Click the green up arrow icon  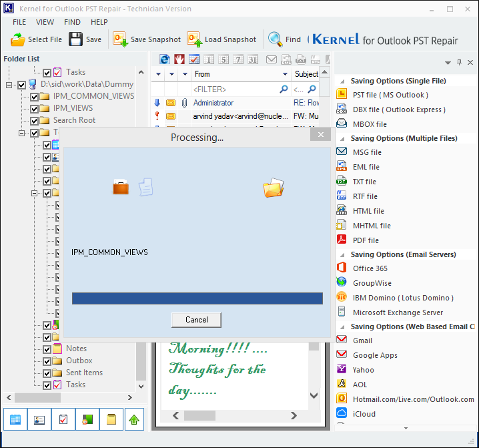click(x=134, y=419)
